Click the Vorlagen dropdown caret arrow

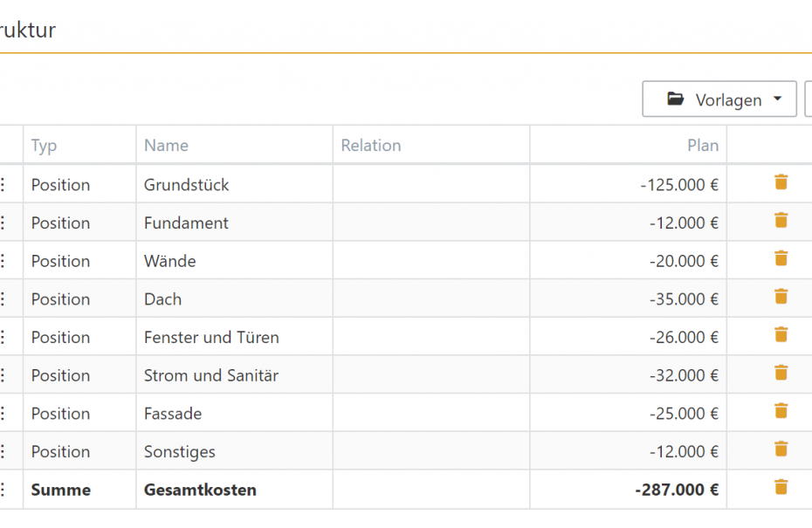click(x=777, y=99)
